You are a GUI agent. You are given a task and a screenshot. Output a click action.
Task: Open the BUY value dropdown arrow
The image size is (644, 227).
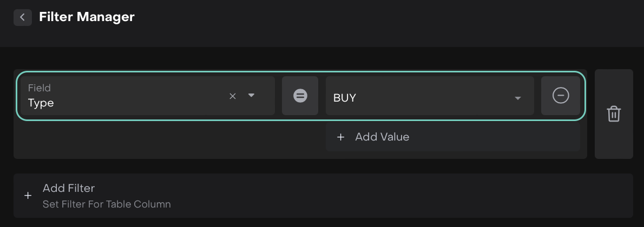(517, 98)
